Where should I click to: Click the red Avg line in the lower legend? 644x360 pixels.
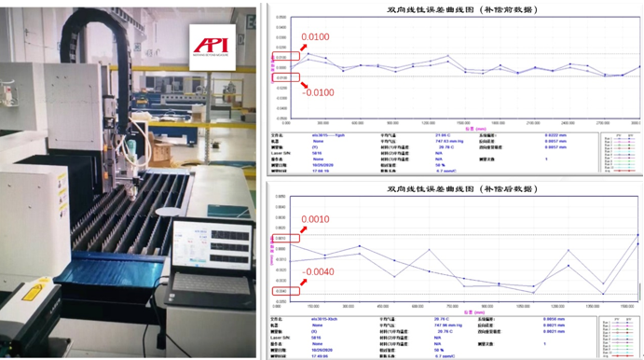pos(623,355)
